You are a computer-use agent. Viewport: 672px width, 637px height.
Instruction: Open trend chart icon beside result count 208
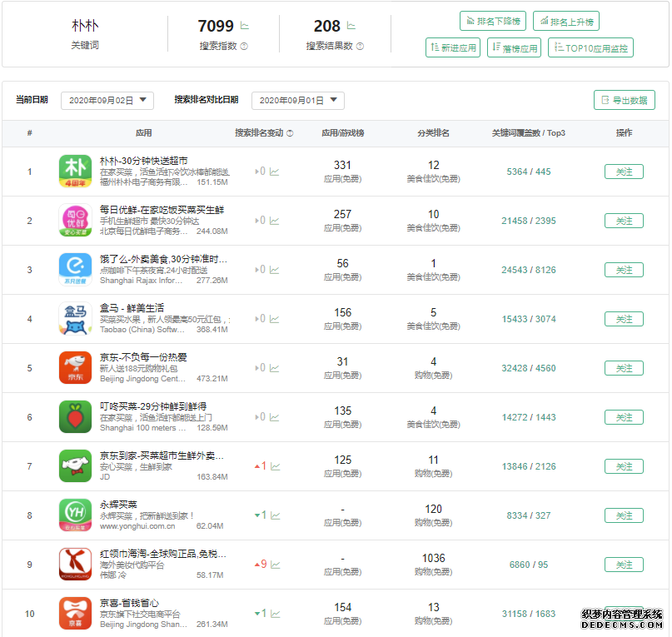pos(351,27)
